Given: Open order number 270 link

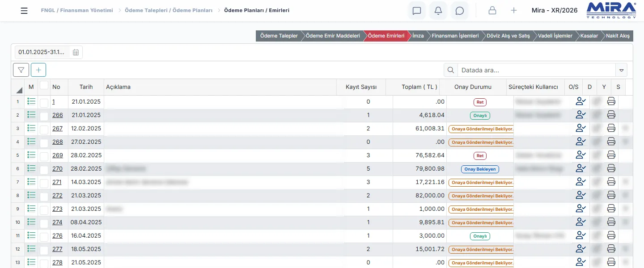Looking at the screenshot, I should point(57,168).
